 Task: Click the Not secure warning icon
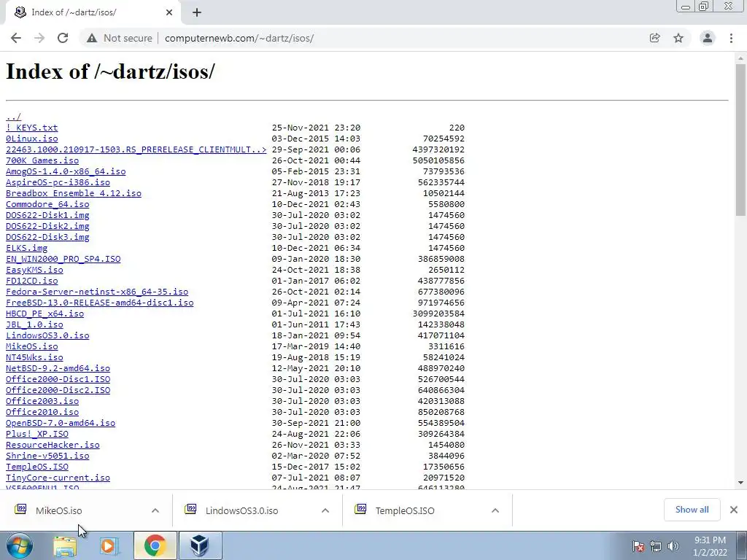point(92,38)
